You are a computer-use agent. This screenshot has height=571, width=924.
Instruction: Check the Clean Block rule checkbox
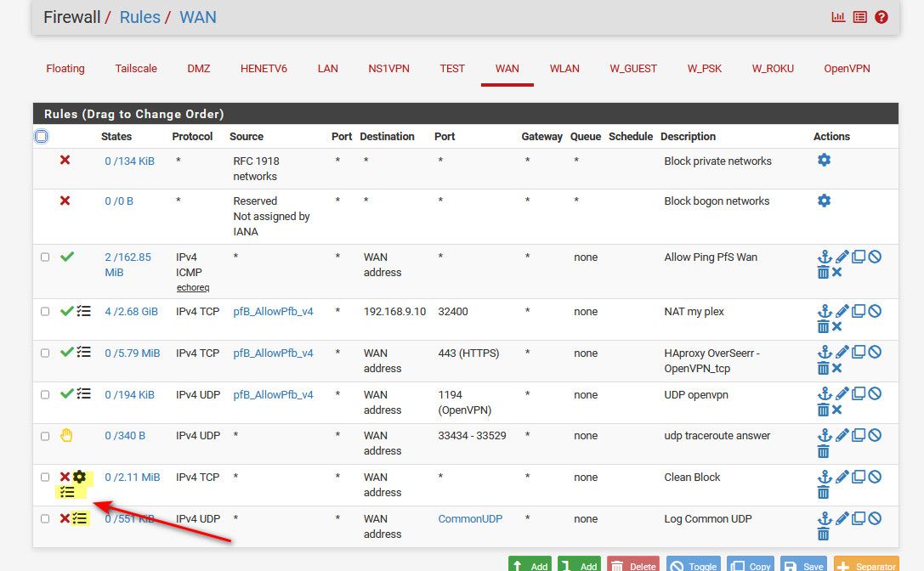coord(45,477)
